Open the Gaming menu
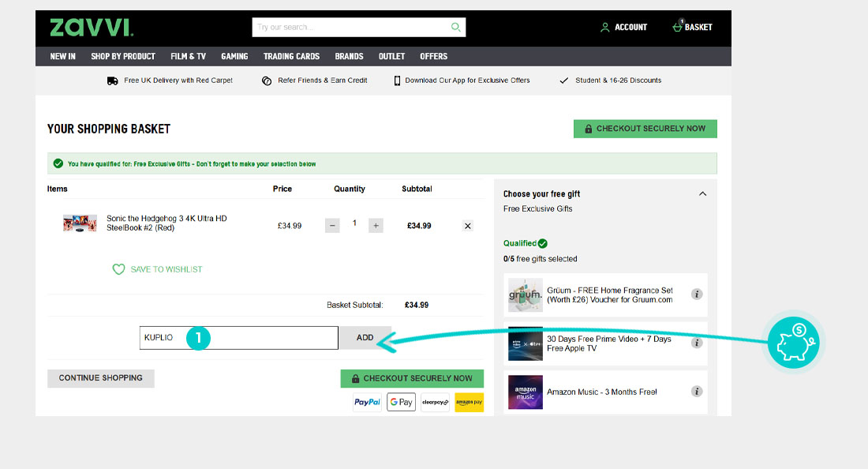868x469 pixels. [234, 57]
